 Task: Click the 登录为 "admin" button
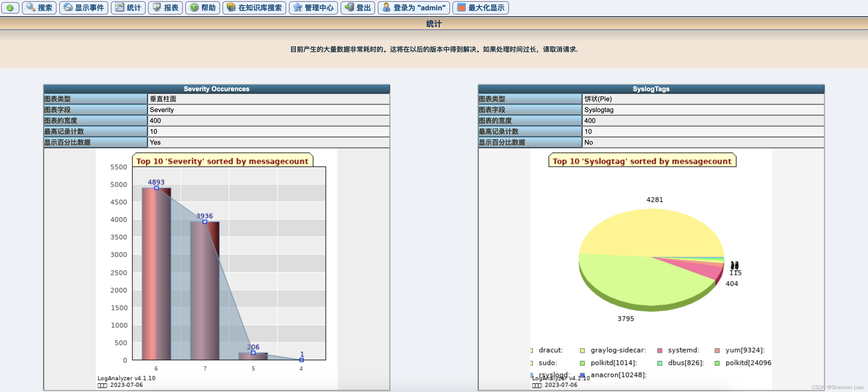pyautogui.click(x=414, y=8)
